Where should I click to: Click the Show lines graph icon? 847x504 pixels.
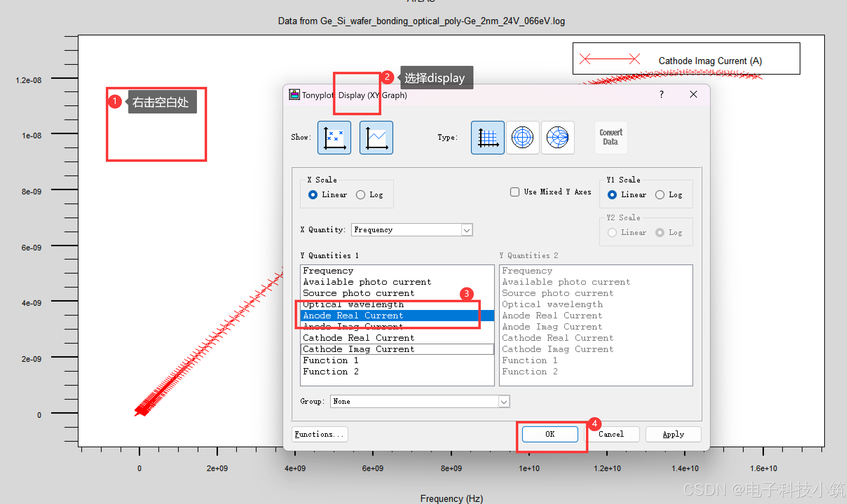[x=376, y=138]
